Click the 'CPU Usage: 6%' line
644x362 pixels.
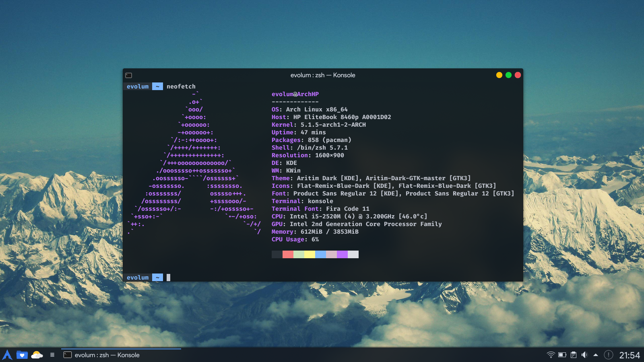(x=295, y=239)
